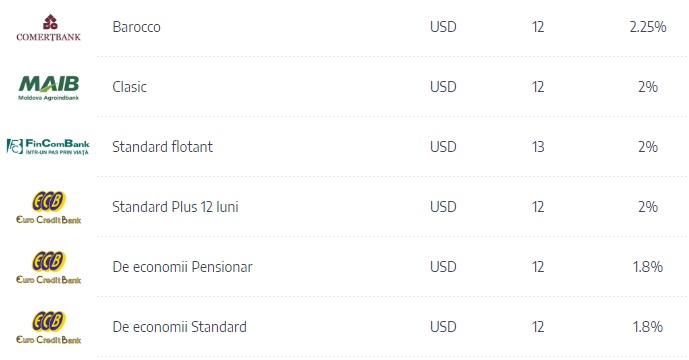Click the Comertbank logo
This screenshot has width=689, height=360.
(48, 28)
